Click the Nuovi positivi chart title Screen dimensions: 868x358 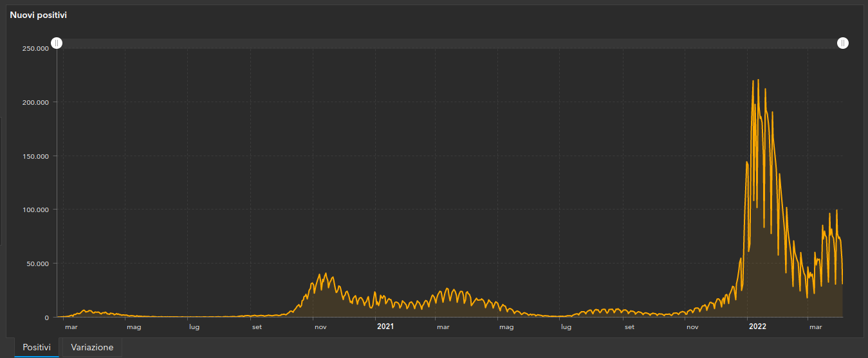click(x=38, y=15)
